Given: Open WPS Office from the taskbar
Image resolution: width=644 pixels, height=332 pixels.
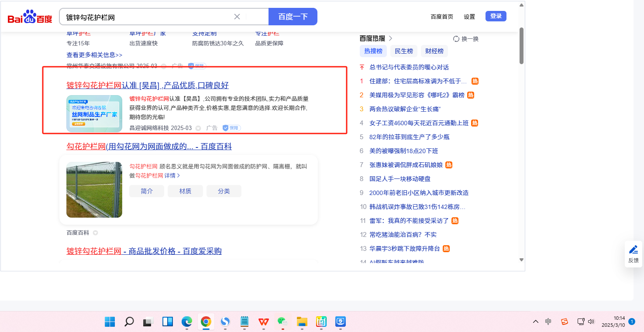Looking at the screenshot, I should [x=263, y=322].
